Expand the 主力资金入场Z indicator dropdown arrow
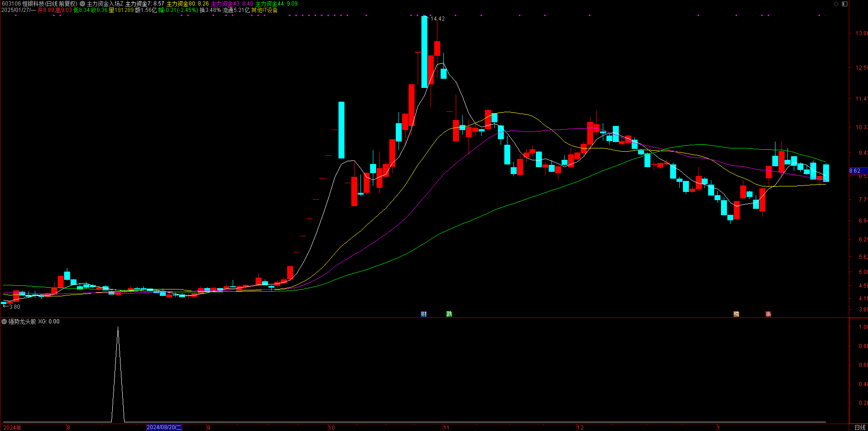 coord(82,4)
